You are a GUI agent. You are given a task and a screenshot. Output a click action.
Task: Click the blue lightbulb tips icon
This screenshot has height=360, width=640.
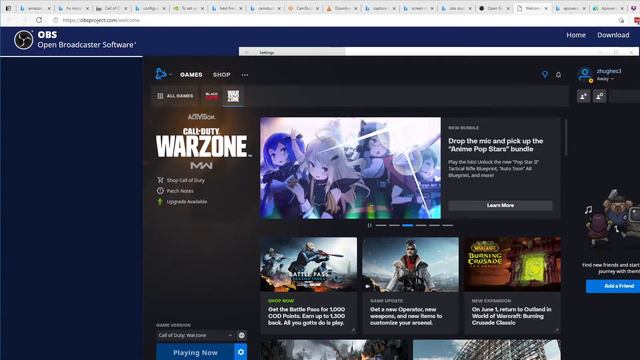pos(544,74)
